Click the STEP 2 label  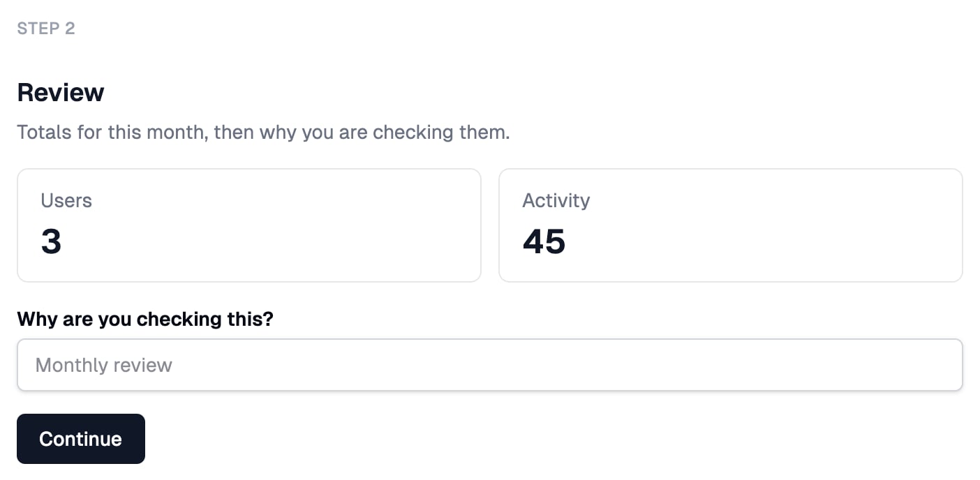(46, 29)
